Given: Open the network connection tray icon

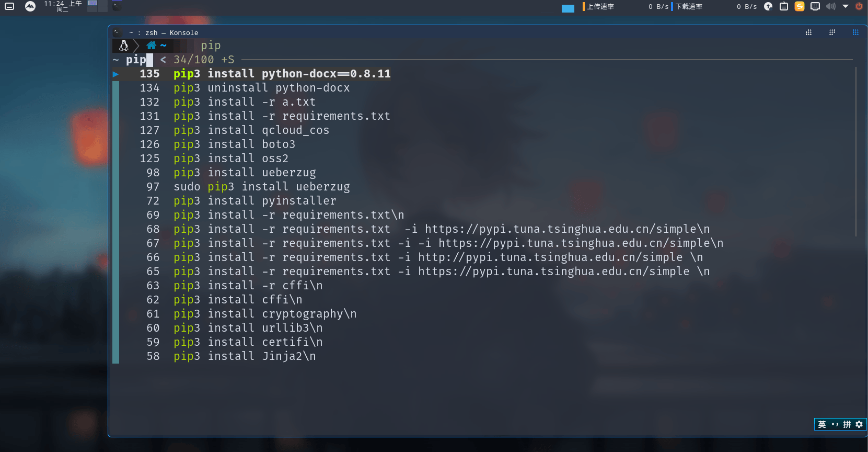Looking at the screenshot, I should 815,6.
